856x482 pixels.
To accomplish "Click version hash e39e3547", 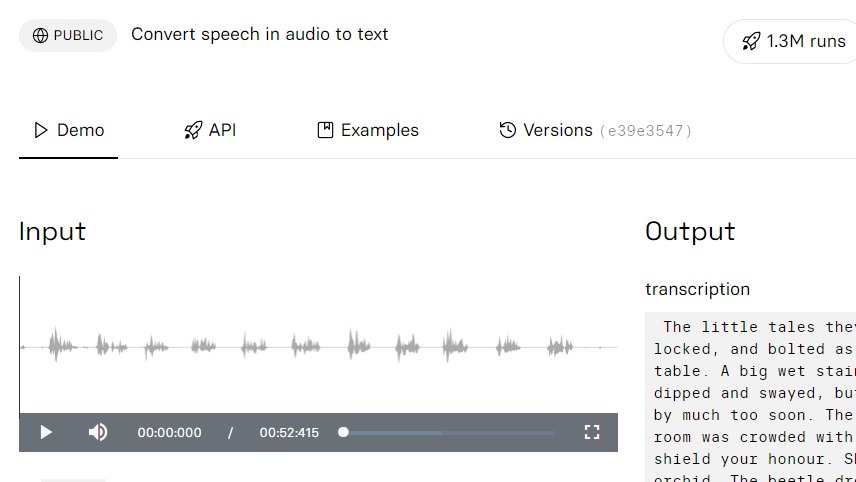I will [646, 131].
